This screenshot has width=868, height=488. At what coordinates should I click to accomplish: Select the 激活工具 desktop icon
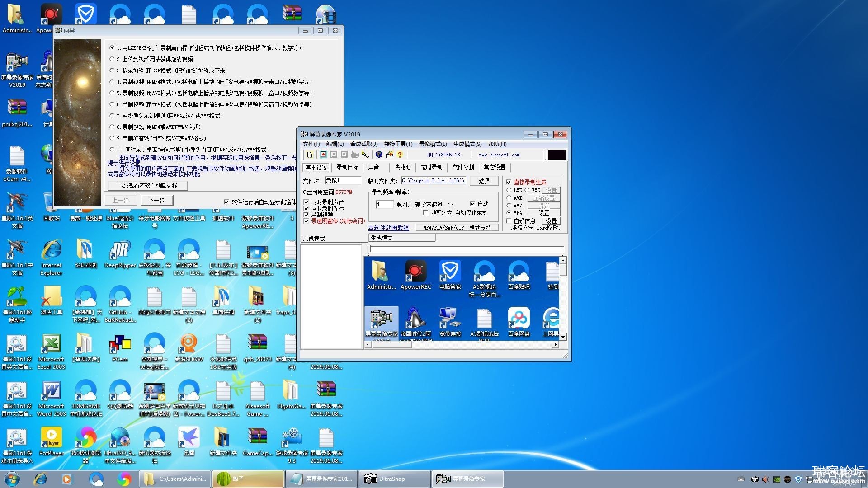pos(51,301)
